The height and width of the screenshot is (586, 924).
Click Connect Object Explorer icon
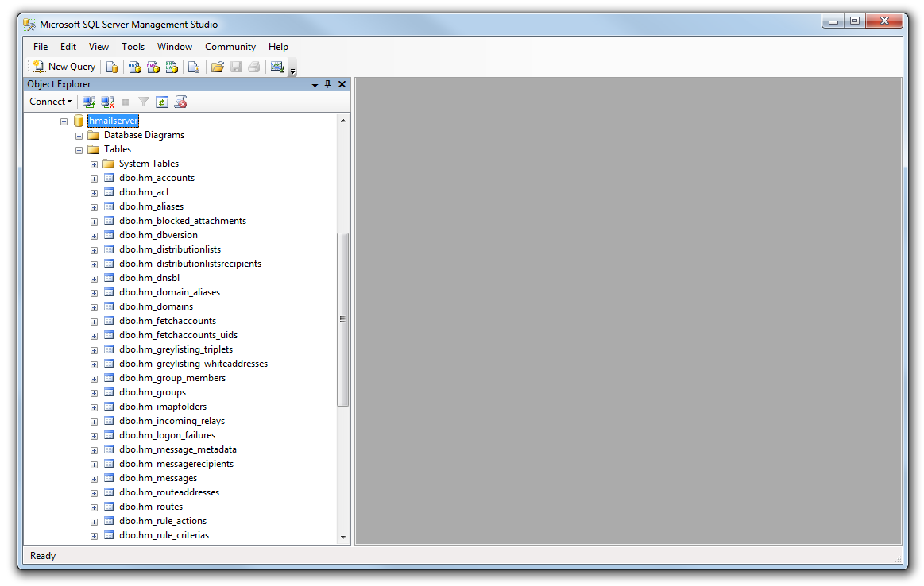pyautogui.click(x=89, y=102)
